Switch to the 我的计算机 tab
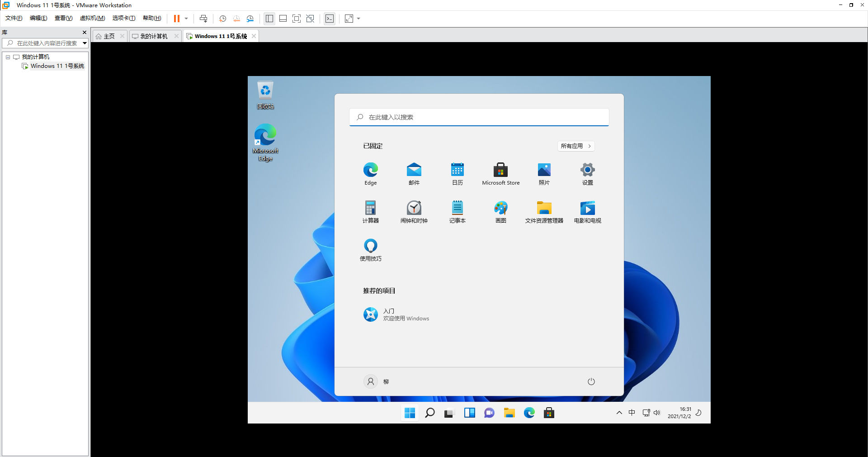The height and width of the screenshot is (457, 868). [x=150, y=36]
